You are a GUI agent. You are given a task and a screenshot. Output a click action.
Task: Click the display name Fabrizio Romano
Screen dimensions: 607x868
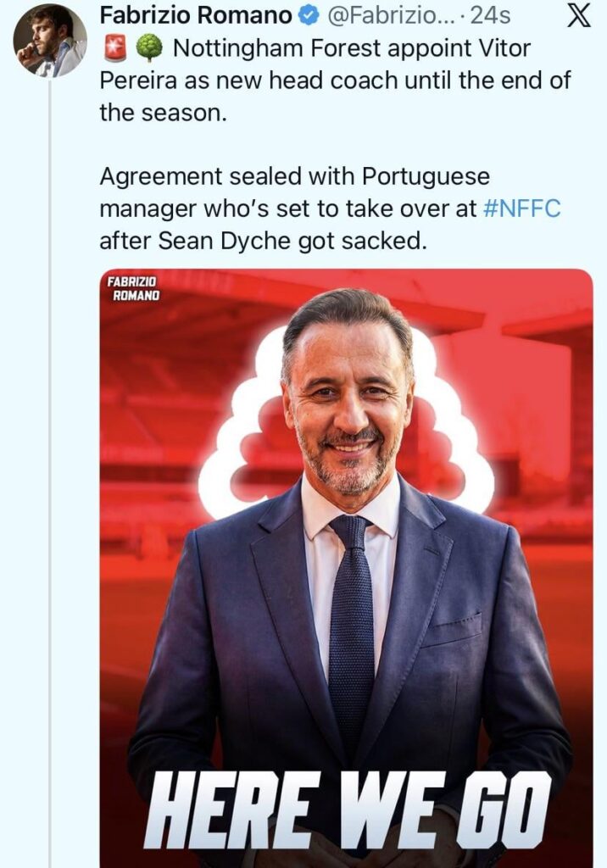click(197, 14)
